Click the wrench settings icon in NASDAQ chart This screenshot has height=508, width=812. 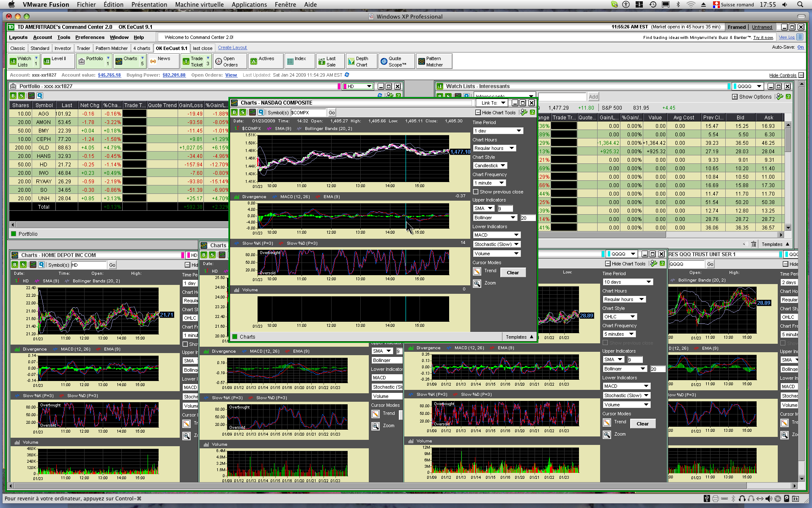pos(524,112)
